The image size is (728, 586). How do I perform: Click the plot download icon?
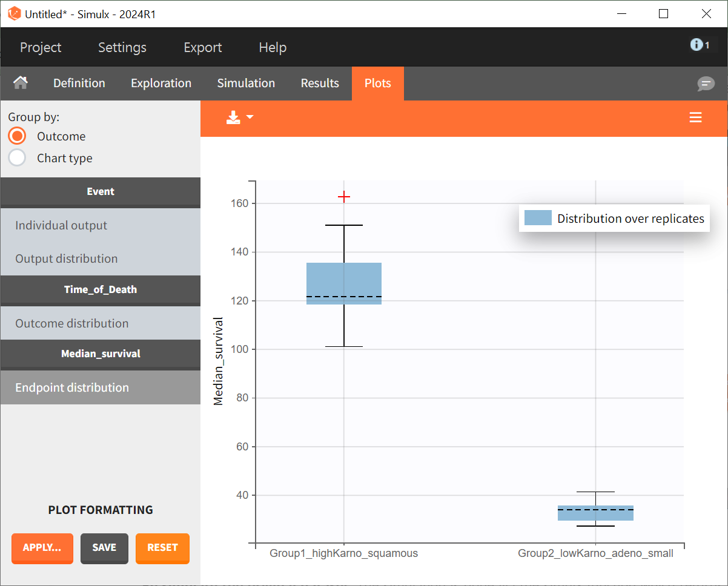(233, 117)
